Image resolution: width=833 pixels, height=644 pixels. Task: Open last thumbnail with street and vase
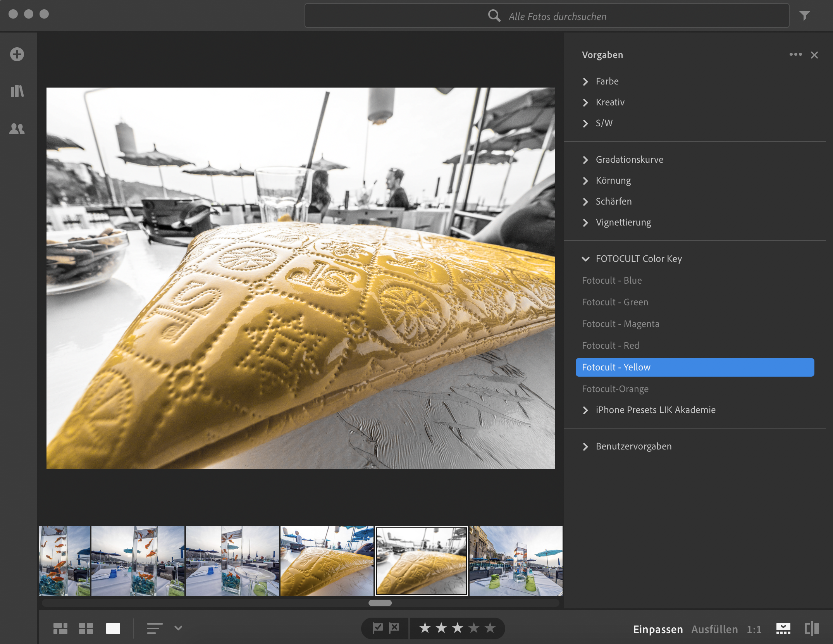click(x=516, y=561)
